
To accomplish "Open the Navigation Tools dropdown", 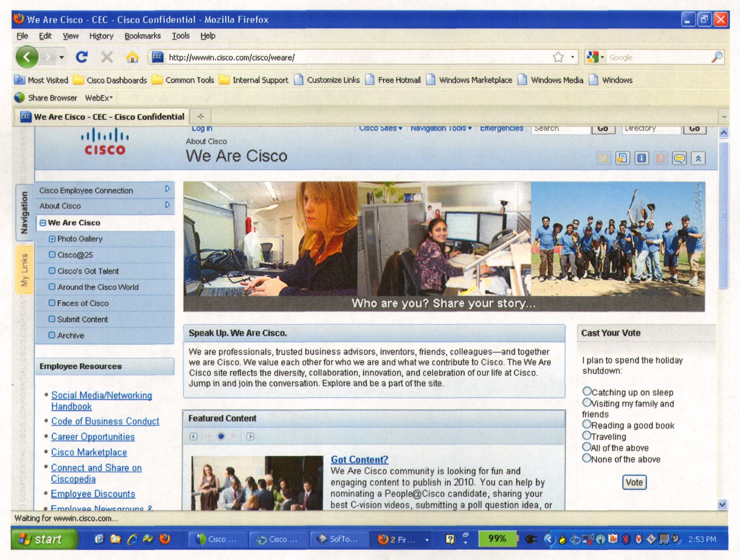I will pyautogui.click(x=441, y=128).
